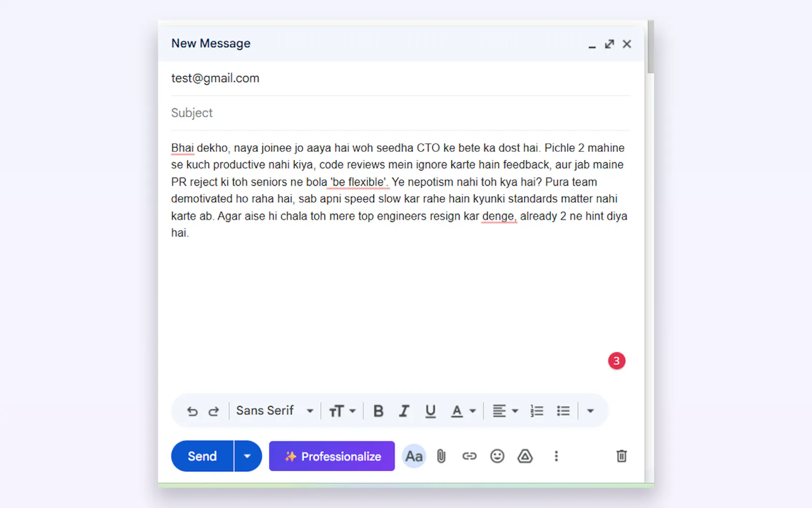
Task: Expand more formatting options arrow
Action: [x=590, y=411]
